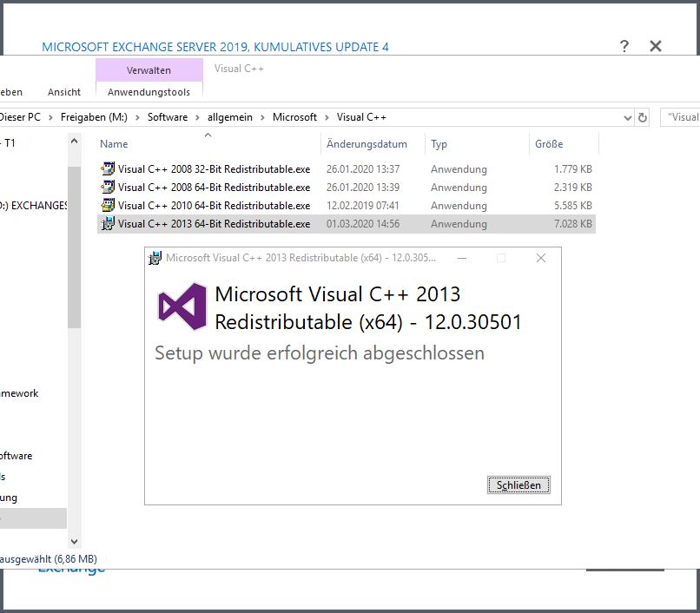Click the Anwendung type of the 2010 64-Bit row
The image size is (700, 613).
(x=459, y=206)
